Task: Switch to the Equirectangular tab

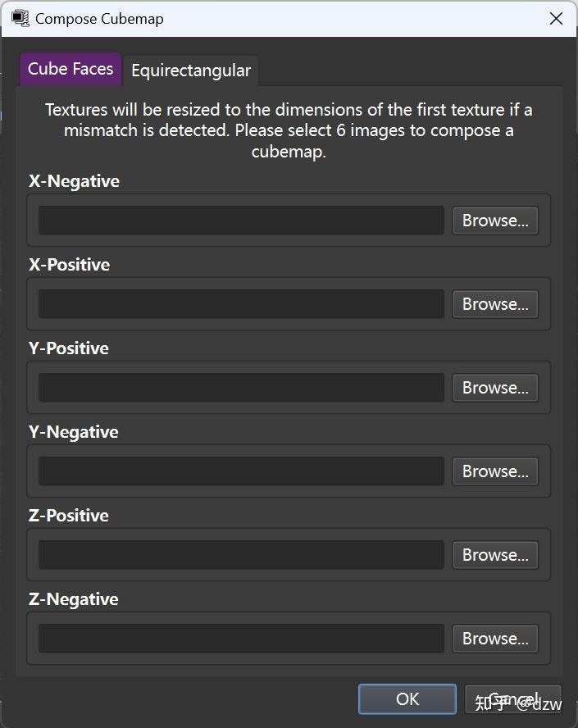Action: (x=191, y=71)
